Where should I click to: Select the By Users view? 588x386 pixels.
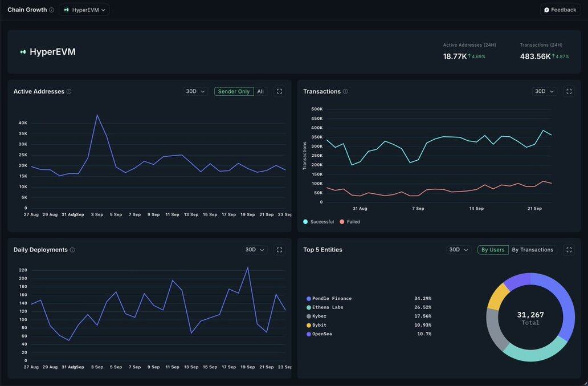tap(493, 250)
